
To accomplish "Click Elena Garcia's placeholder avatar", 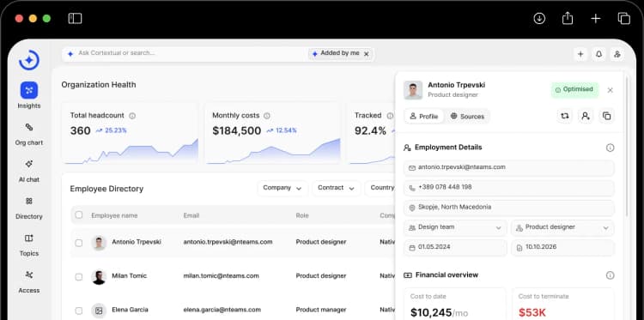I will [99, 311].
